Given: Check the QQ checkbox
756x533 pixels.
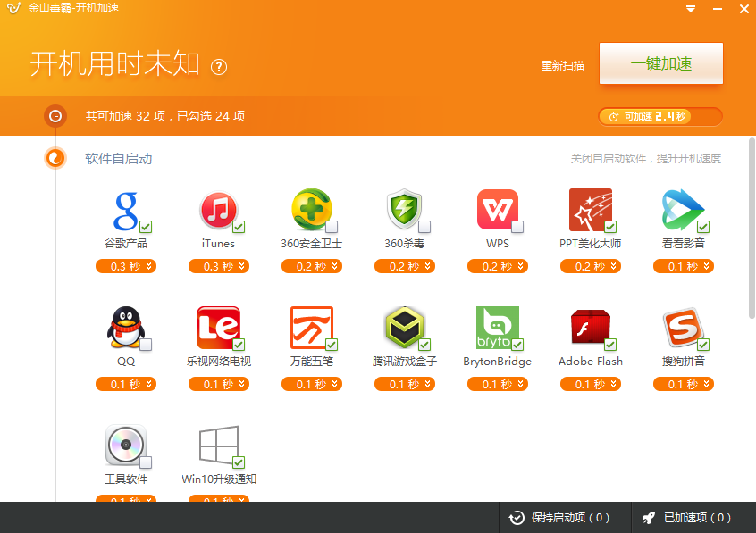Looking at the screenshot, I should coord(146,345).
